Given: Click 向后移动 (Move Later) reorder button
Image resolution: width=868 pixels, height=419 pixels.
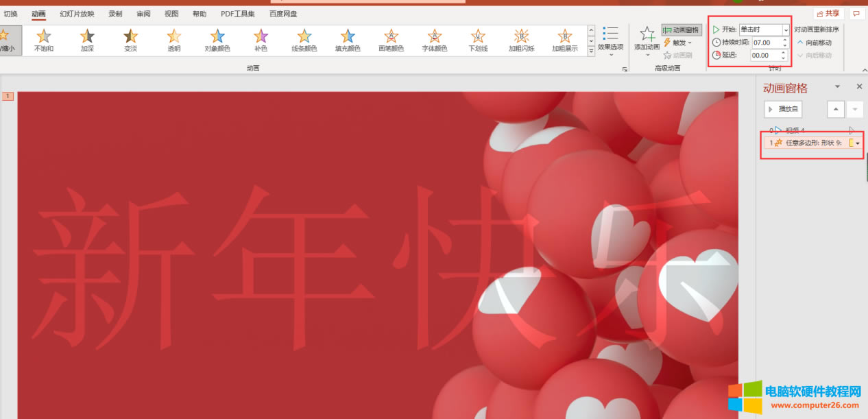Looking at the screenshot, I should coord(814,55).
